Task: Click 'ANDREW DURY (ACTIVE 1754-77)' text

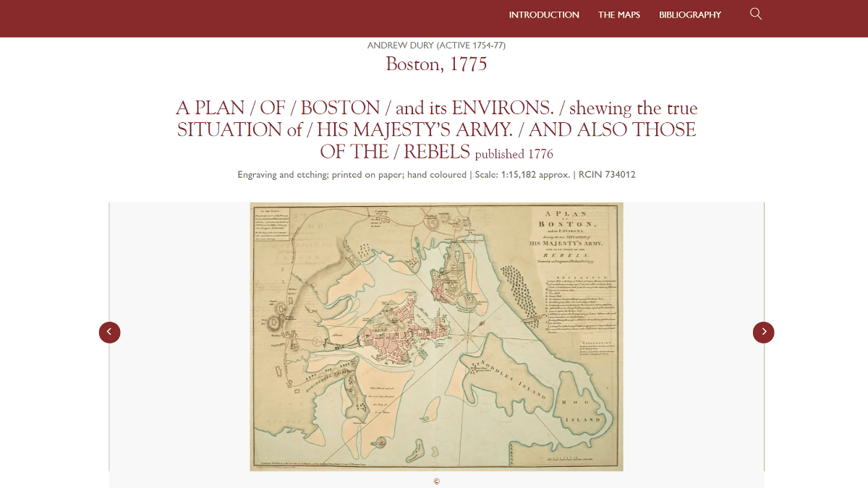Action: 436,45
